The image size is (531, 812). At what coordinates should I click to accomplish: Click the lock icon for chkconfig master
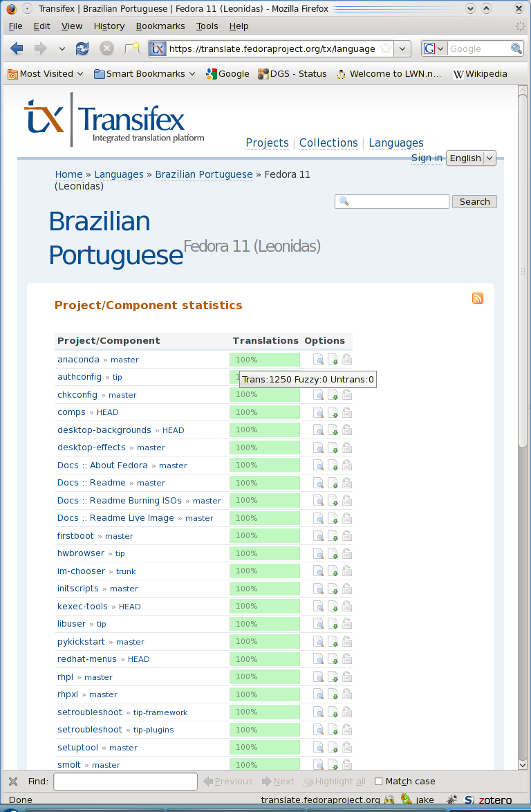347,395
